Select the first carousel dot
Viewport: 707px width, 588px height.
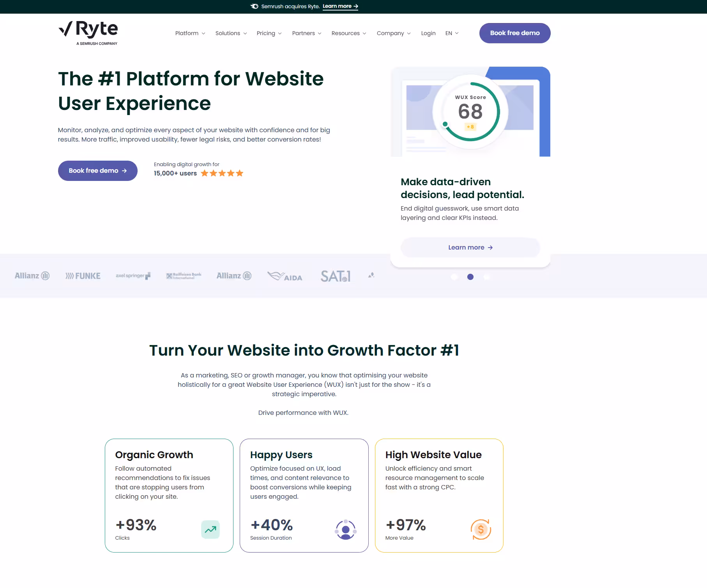454,277
